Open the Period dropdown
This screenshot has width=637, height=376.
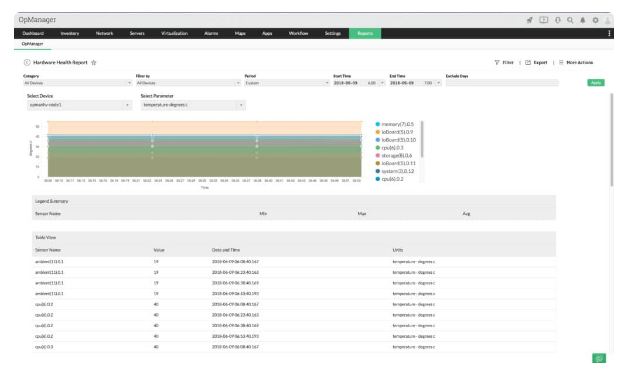[287, 83]
